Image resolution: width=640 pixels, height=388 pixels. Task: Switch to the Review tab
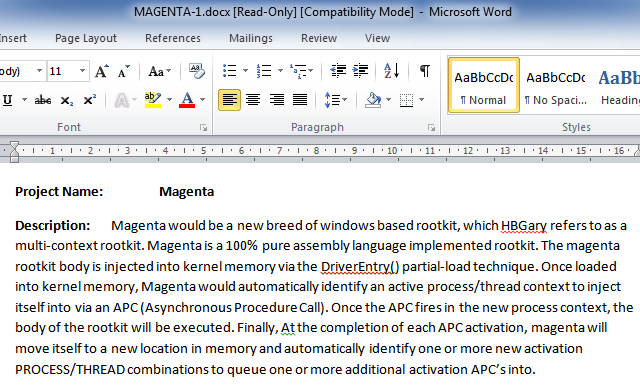[x=319, y=38]
